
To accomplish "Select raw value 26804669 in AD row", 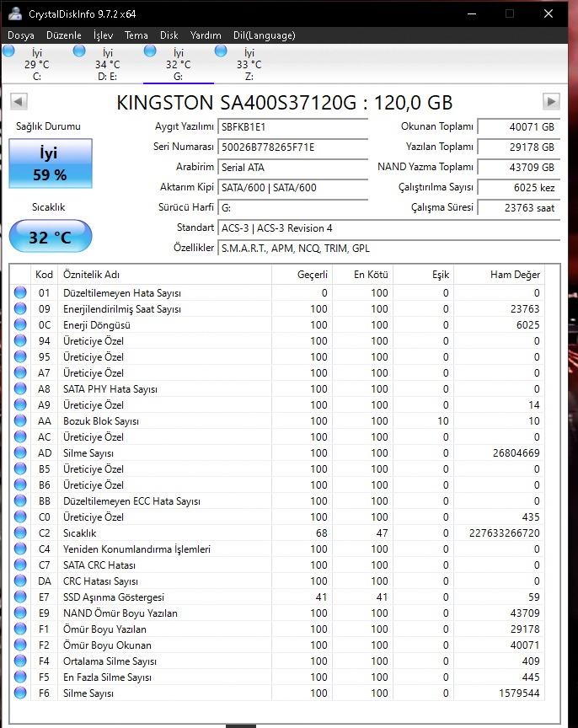I will tap(516, 452).
